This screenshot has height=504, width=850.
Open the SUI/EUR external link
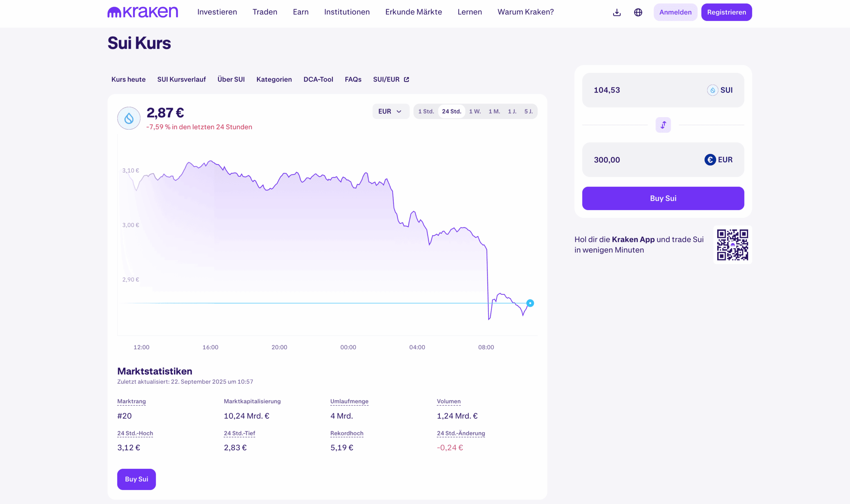pos(391,80)
